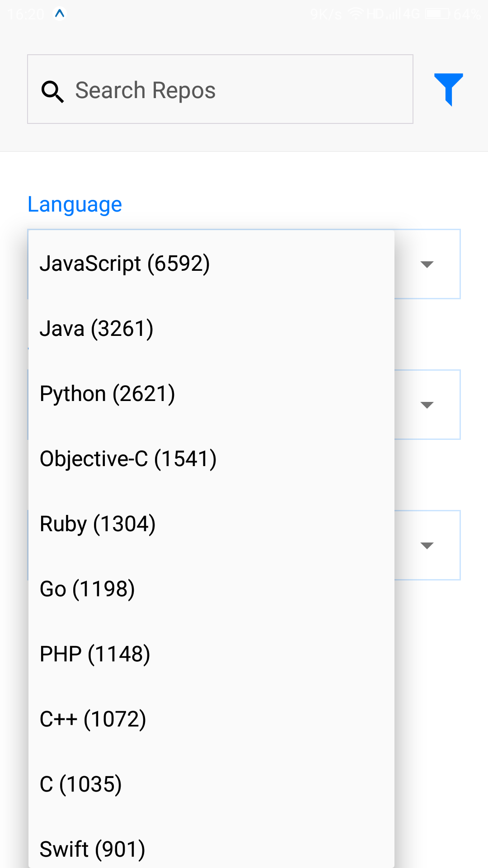
Task: Click the Language section label
Action: 75,204
